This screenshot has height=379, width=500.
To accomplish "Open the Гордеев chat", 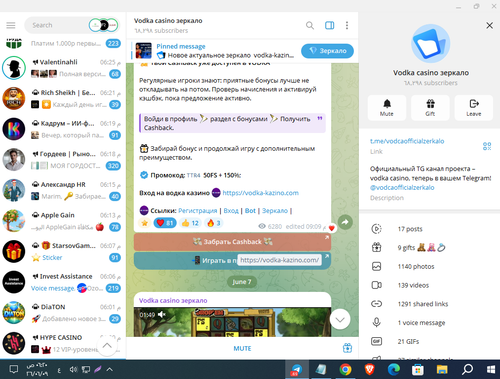I will pos(63,160).
